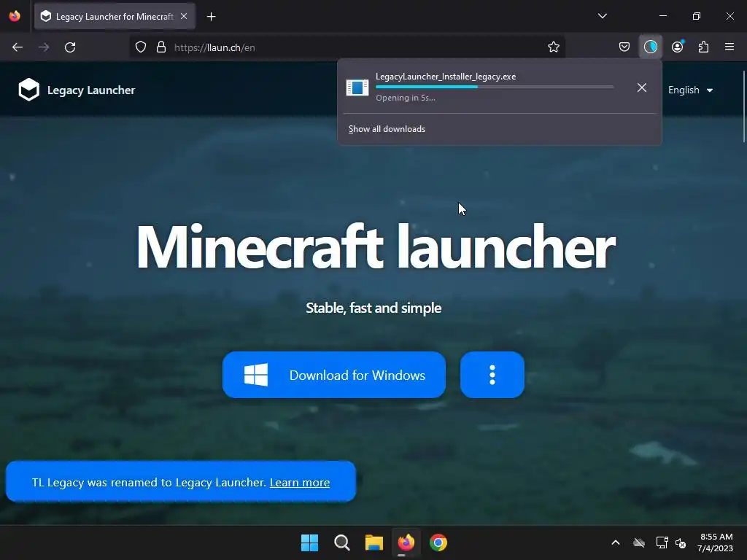The width and height of the screenshot is (747, 560).
Task: Click the network display tray icon
Action: (x=662, y=542)
